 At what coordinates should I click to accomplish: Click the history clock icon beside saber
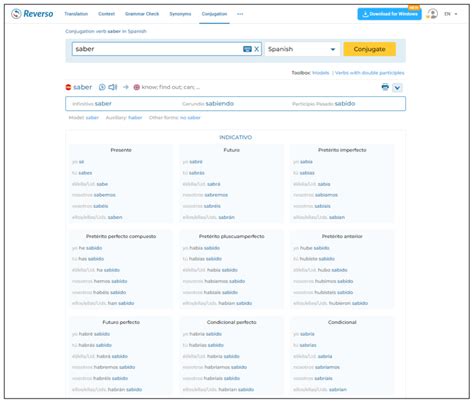coord(102,87)
